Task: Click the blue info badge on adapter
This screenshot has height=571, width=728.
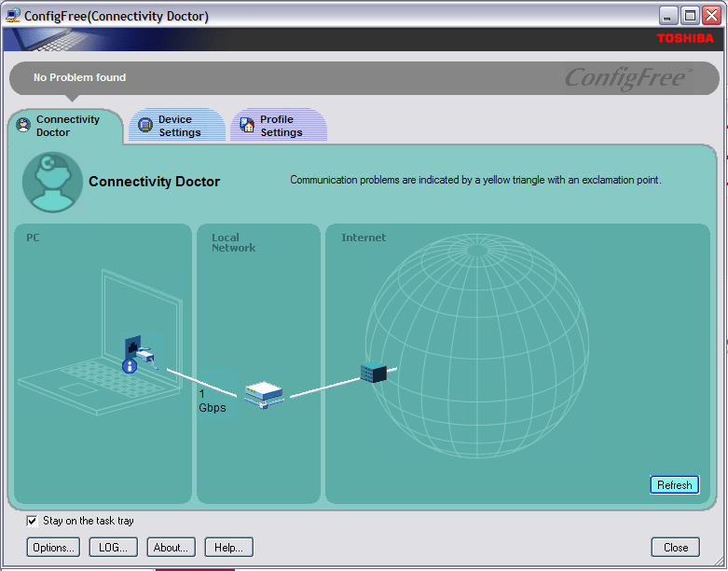Action: [x=130, y=366]
